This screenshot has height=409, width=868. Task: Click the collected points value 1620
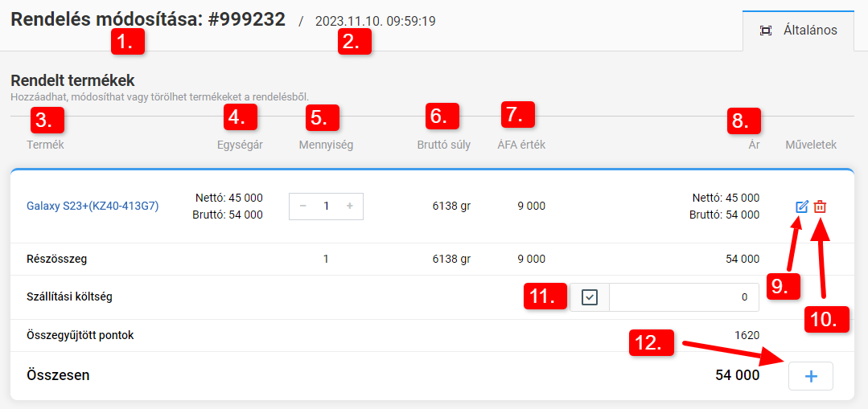pos(748,335)
